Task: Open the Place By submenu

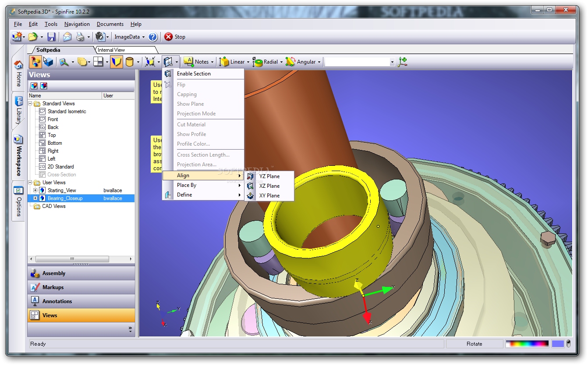Action: (203, 185)
